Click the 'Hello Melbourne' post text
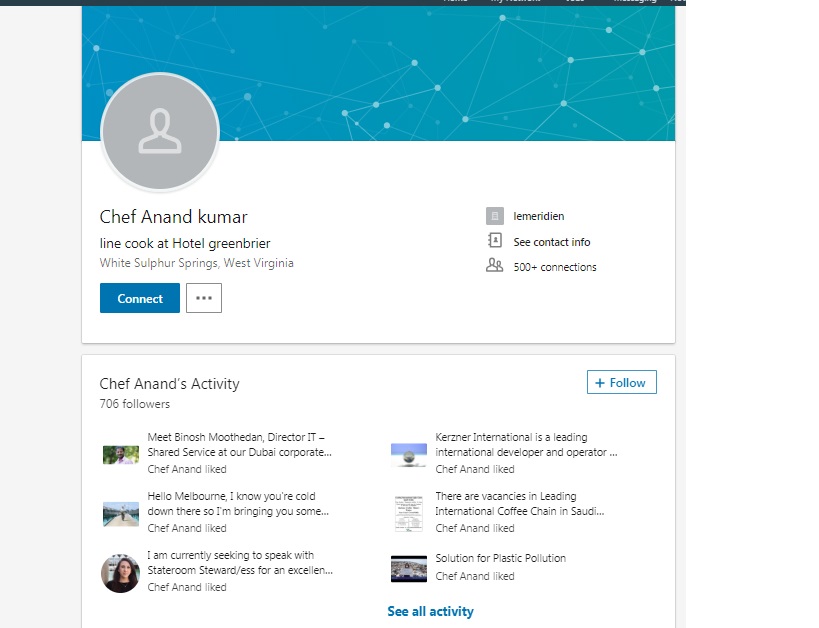This screenshot has height=628, width=819. (238, 504)
